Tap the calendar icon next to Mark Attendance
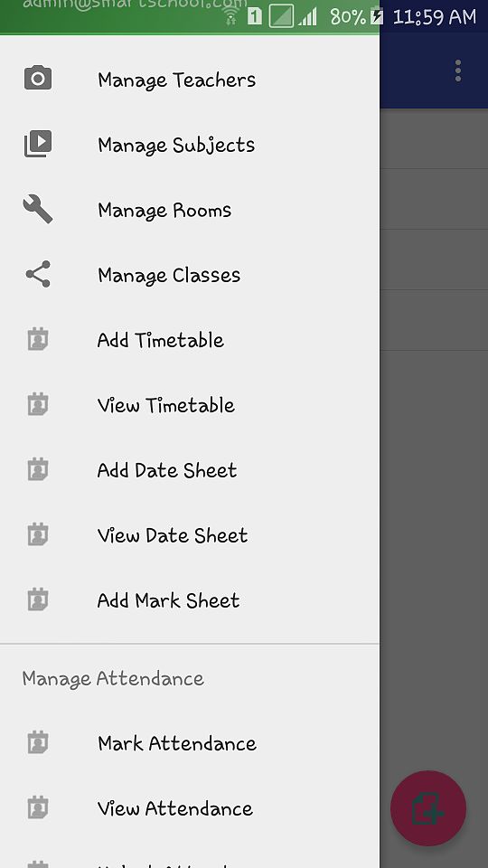 click(x=38, y=743)
